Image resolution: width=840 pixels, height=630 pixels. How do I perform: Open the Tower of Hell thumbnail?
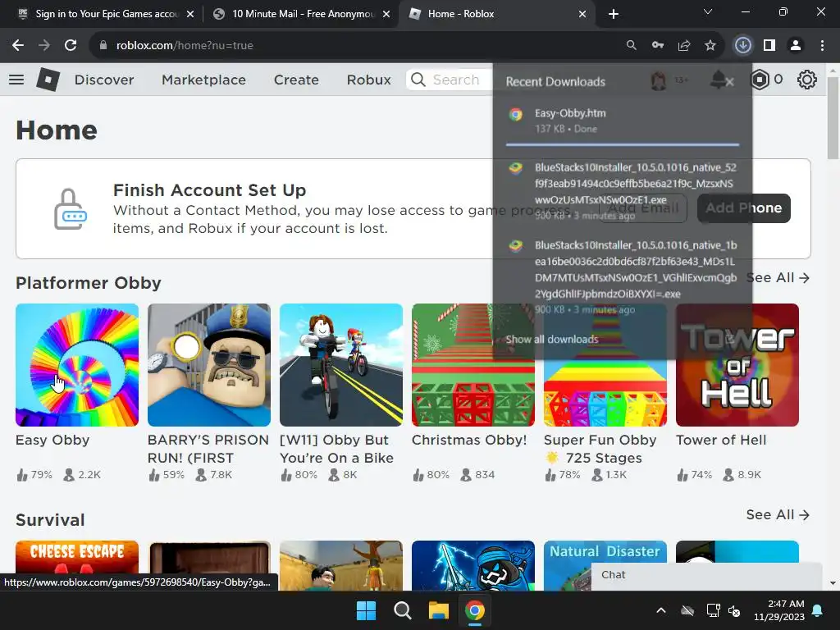[737, 365]
